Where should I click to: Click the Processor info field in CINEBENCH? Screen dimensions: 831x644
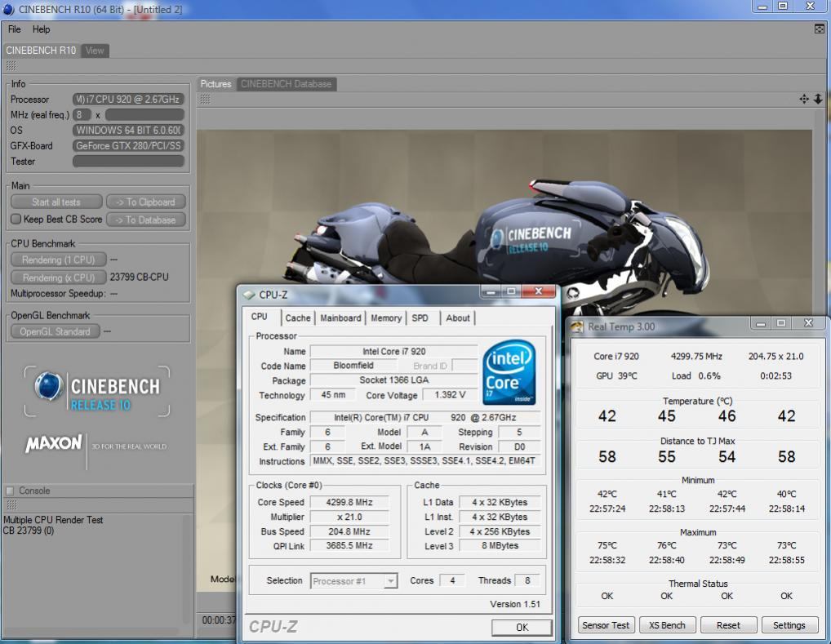[x=128, y=99]
